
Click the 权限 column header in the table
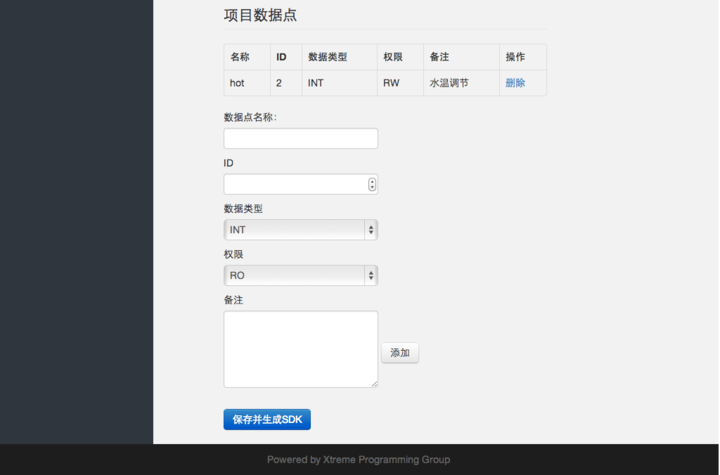tap(393, 57)
